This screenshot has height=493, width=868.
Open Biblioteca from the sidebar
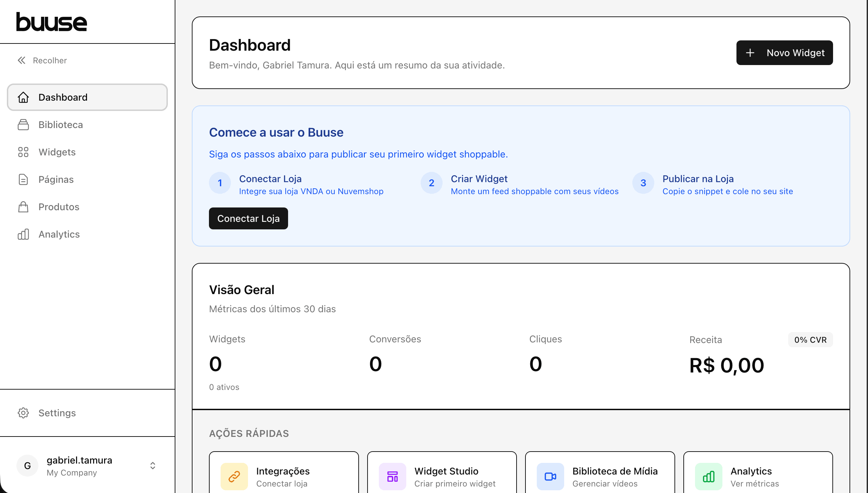pyautogui.click(x=87, y=125)
